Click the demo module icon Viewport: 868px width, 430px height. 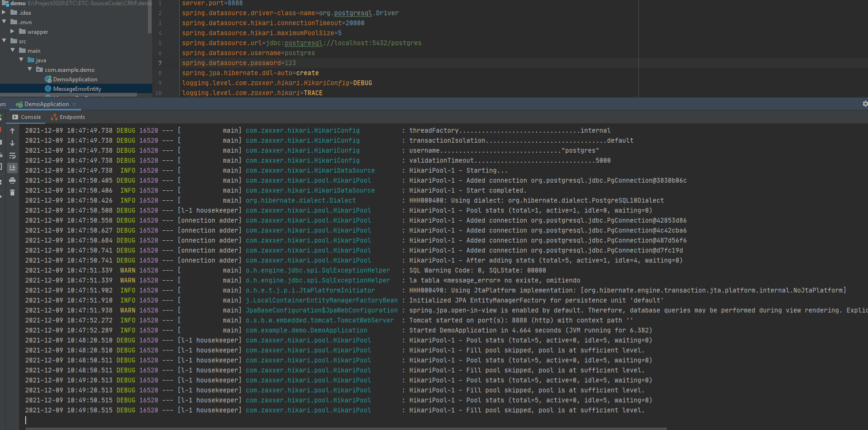pyautogui.click(x=5, y=3)
